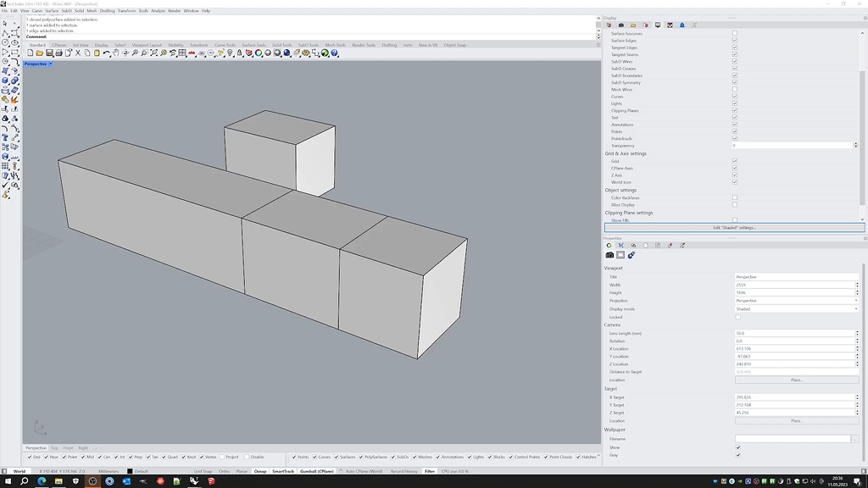Open the Notifications bell icon in the panel bar
The height and width of the screenshot is (488, 868).
(x=682, y=25)
